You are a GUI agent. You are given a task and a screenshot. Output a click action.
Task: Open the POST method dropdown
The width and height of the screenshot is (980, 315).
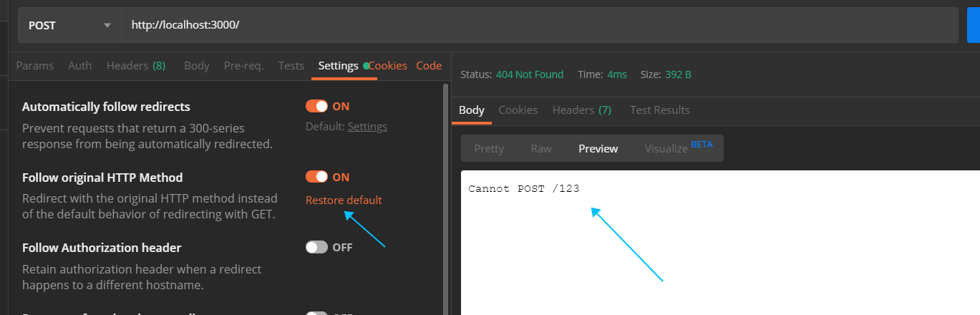coord(69,25)
